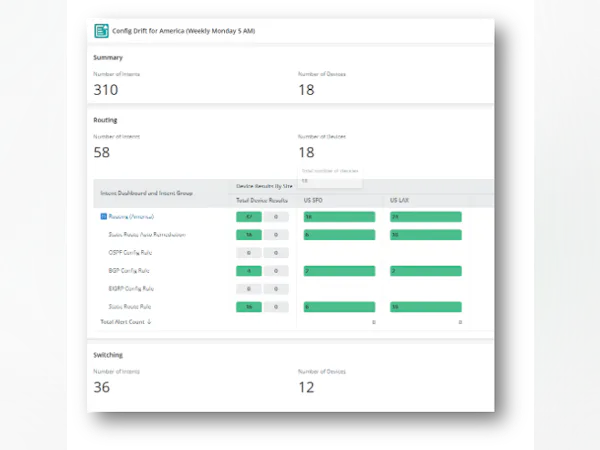Click the Config Drift for America title
This screenshot has width=600, height=450.
tap(184, 31)
